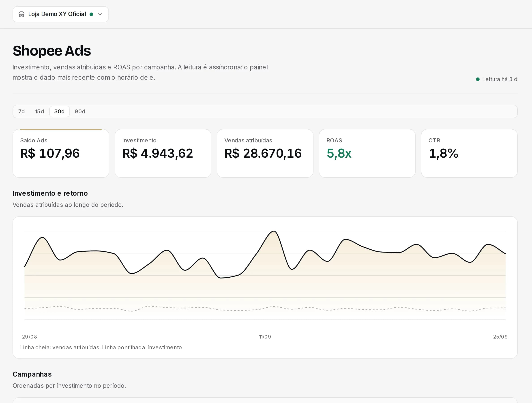Click the CTR card label
The image size is (532, 403).
pos(434,140)
